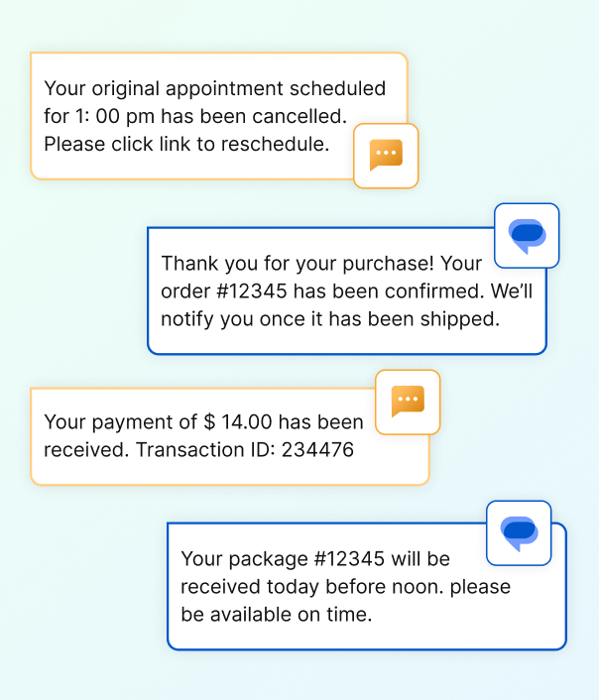Click "notify you once it has been shipped" line
599x700 pixels.
(x=329, y=319)
